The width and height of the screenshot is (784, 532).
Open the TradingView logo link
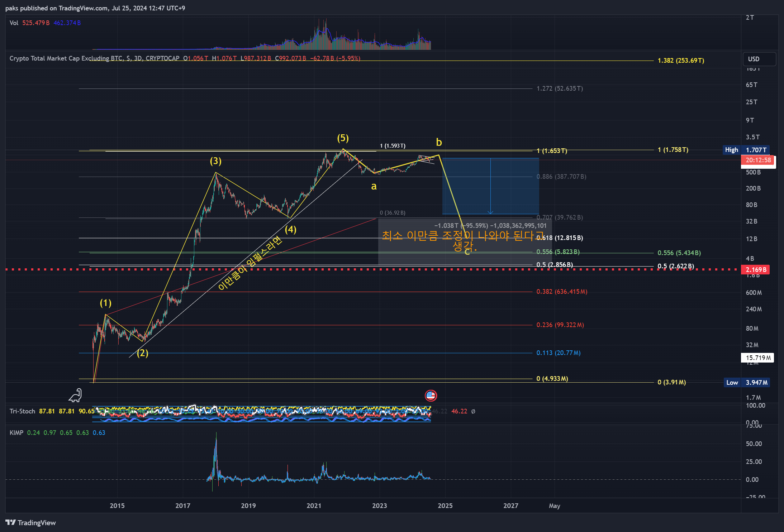tap(31, 523)
